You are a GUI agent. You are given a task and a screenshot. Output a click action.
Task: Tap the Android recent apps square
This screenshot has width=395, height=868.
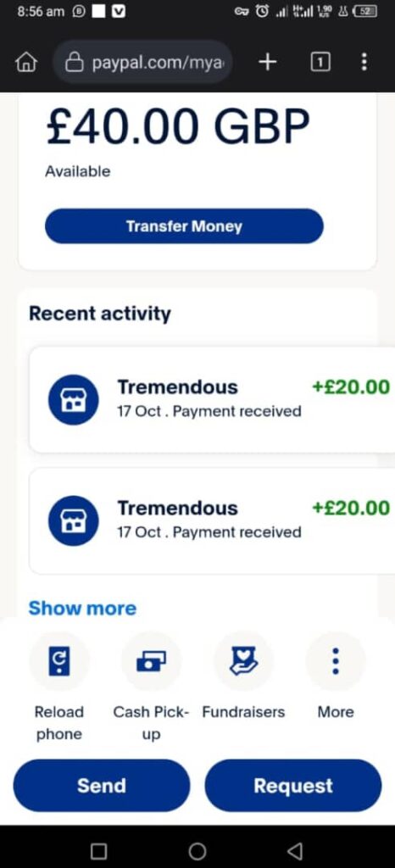(x=98, y=850)
